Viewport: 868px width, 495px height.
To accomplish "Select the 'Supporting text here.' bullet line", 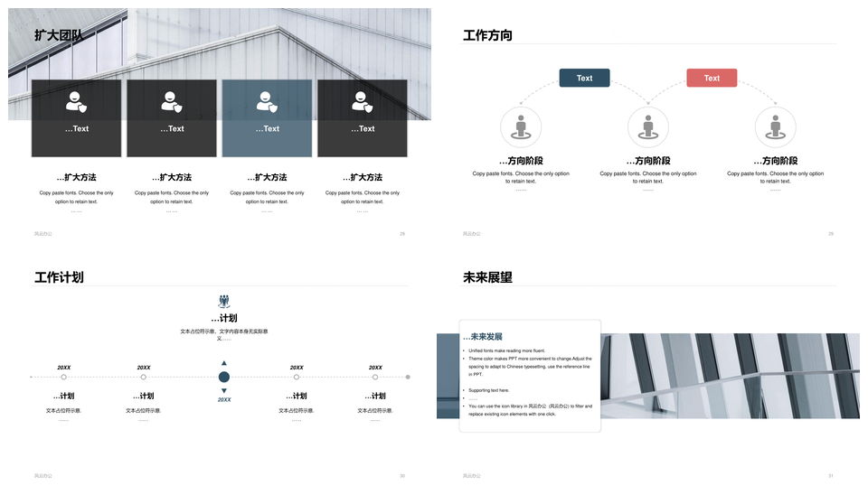I will coord(489,390).
